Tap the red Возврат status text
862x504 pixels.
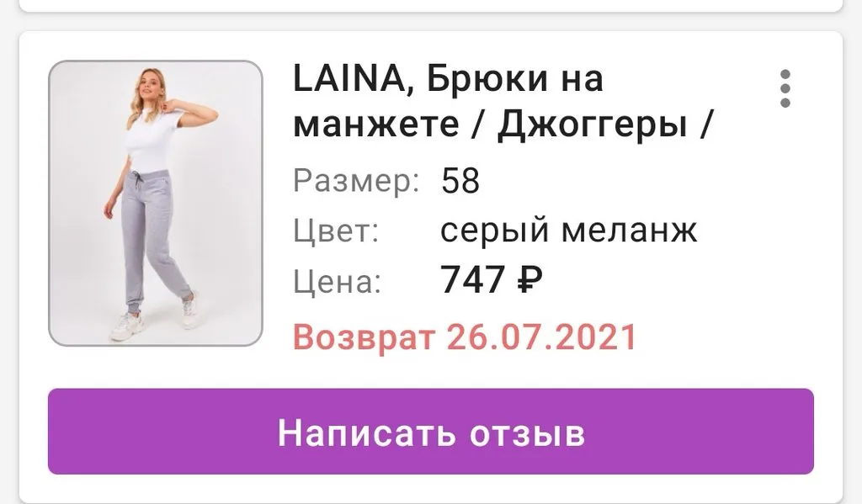coord(364,337)
